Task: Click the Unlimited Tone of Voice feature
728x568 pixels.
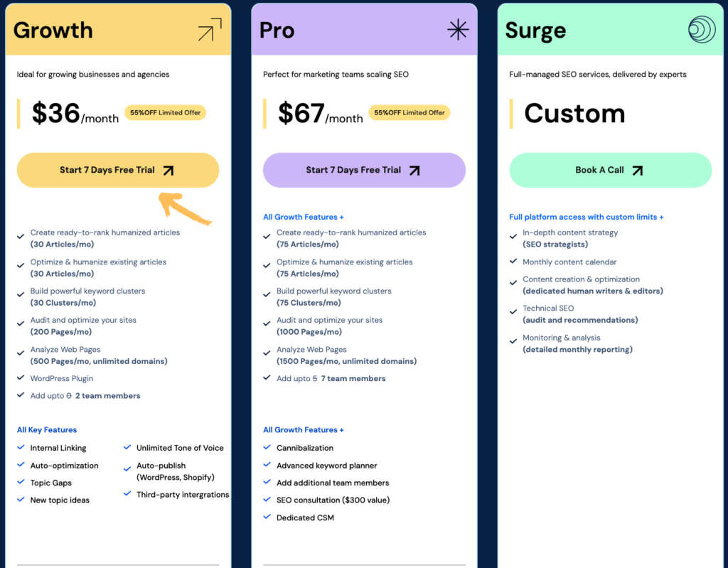Action: pos(180,448)
